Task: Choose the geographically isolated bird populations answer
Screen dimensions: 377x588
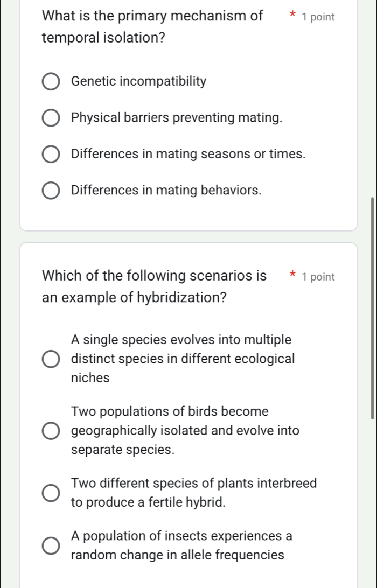Action: (50, 430)
